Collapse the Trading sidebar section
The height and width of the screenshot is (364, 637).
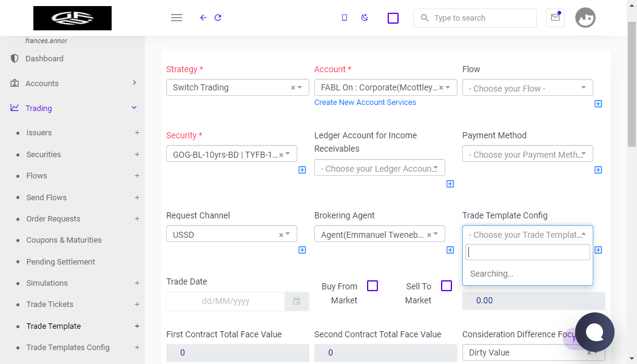click(x=134, y=107)
